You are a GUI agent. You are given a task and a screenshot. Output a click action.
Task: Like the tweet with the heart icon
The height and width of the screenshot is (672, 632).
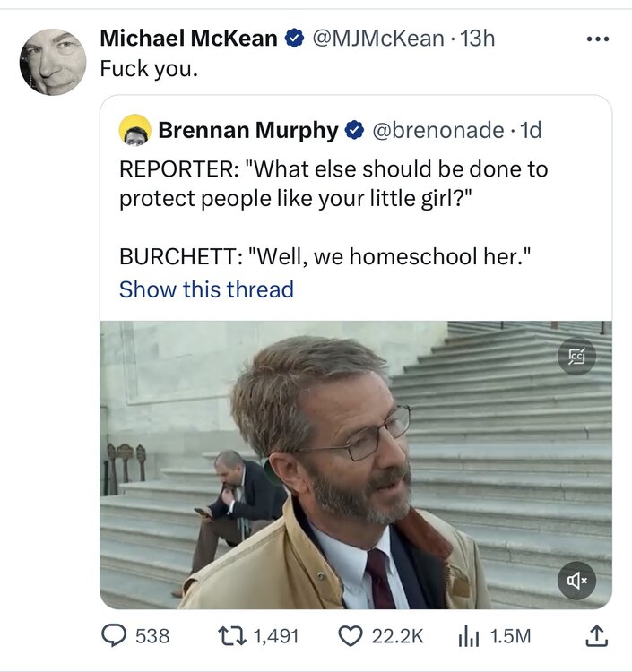pos(350,635)
